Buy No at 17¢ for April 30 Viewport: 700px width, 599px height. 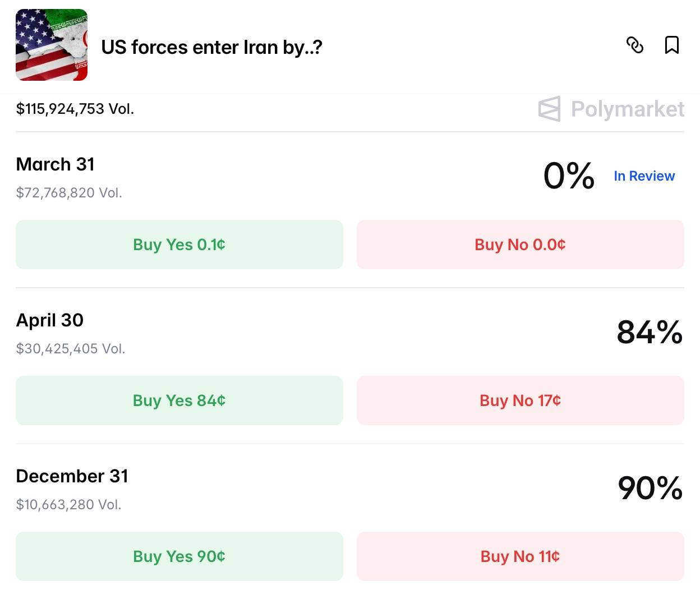coord(520,400)
